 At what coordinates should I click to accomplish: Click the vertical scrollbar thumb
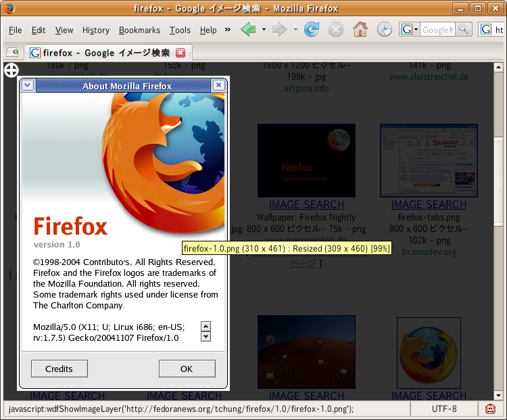498,181
